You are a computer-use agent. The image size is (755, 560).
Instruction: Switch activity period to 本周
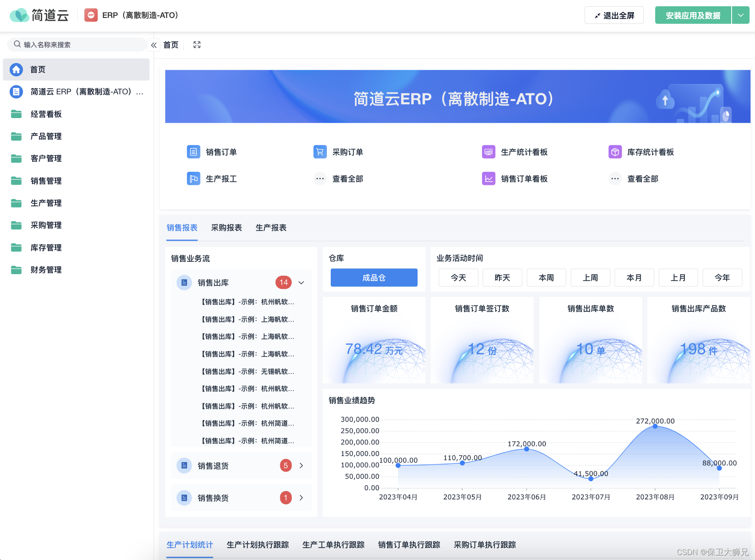tap(546, 277)
